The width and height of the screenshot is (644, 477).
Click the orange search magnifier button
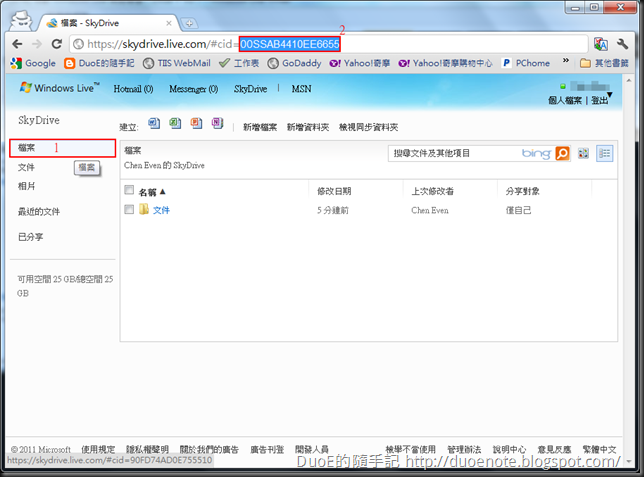562,153
